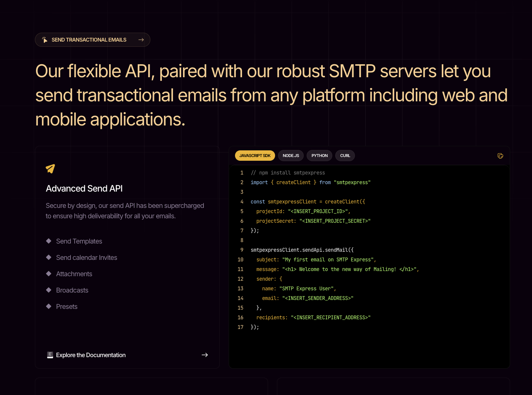The height and width of the screenshot is (395, 532).
Task: Click the diamond bullet next to Broadcasts
Action: [49, 290]
